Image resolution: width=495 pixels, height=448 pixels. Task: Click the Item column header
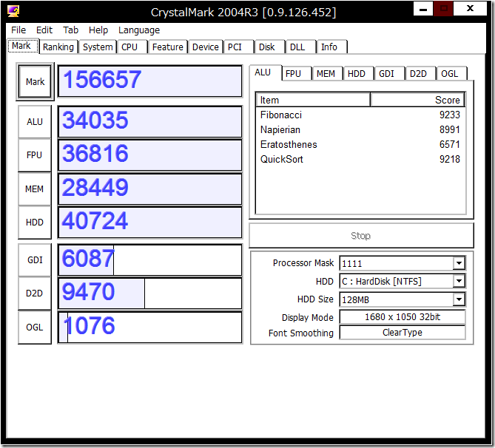(313, 100)
